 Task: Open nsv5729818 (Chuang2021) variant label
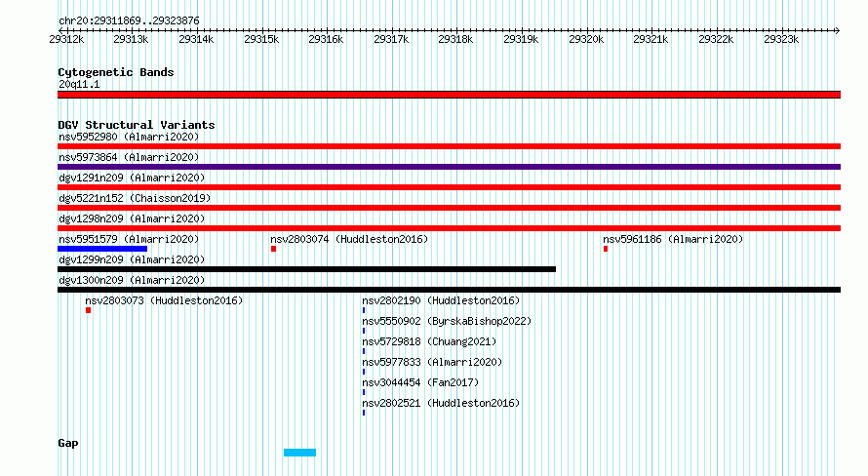point(429,341)
